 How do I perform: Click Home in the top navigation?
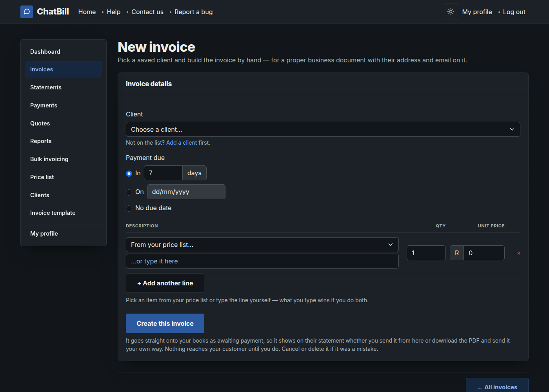pos(87,12)
